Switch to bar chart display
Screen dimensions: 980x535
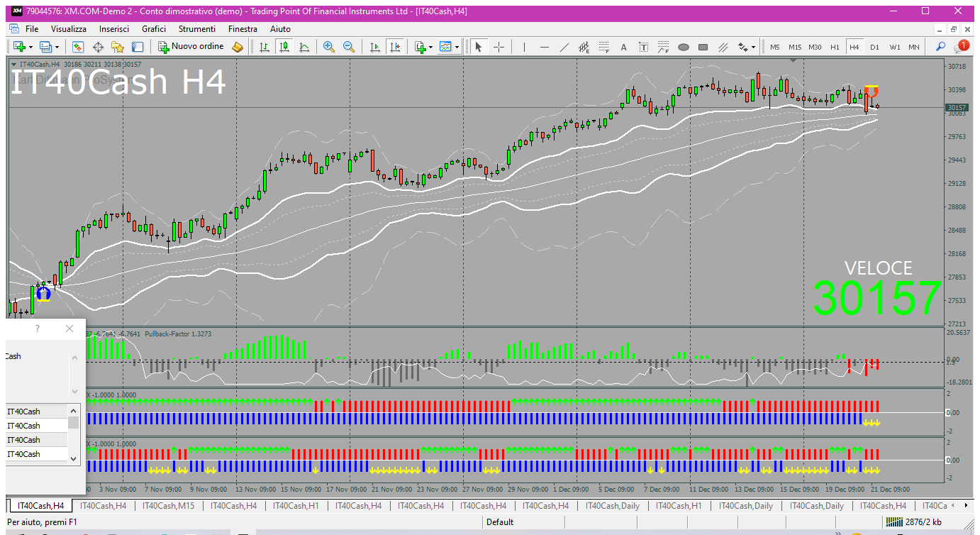pos(265,47)
